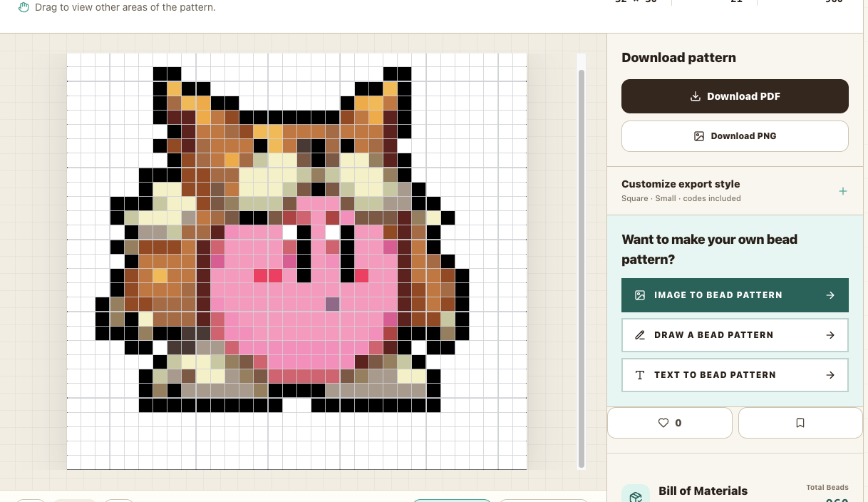Image resolution: width=868 pixels, height=502 pixels.
Task: Click the pencil icon on Draw a Bead Pattern
Action: [640, 335]
